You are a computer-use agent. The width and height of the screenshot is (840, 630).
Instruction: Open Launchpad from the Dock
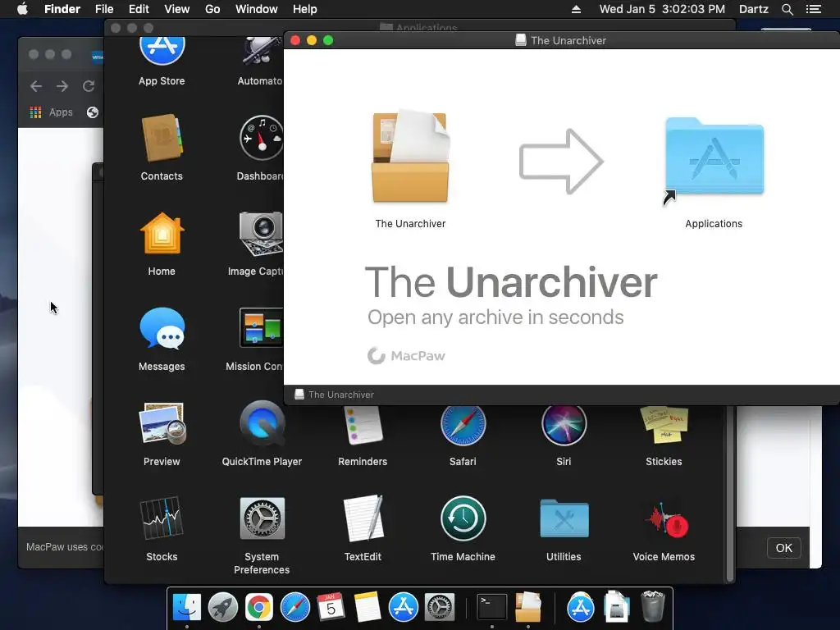[223, 607]
